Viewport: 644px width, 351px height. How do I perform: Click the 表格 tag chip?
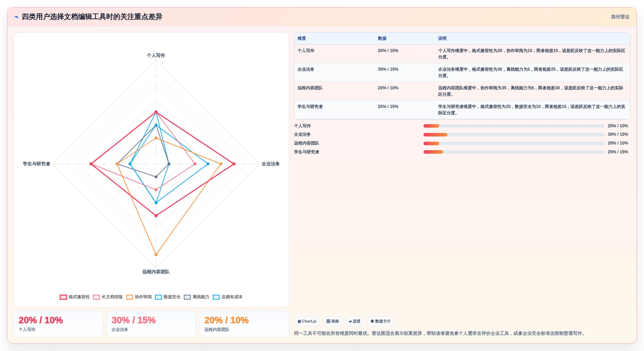332,321
